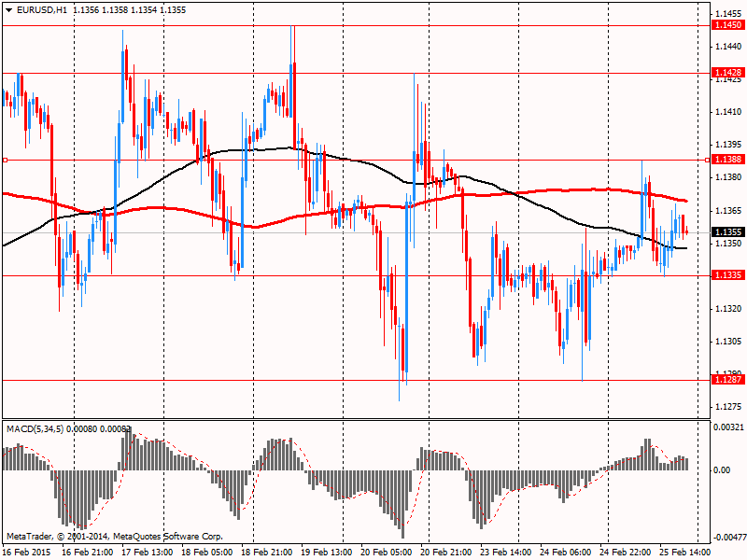Image resolution: width=747 pixels, height=560 pixels.
Task: Select the 1.1287 red price tag
Action: pos(726,380)
